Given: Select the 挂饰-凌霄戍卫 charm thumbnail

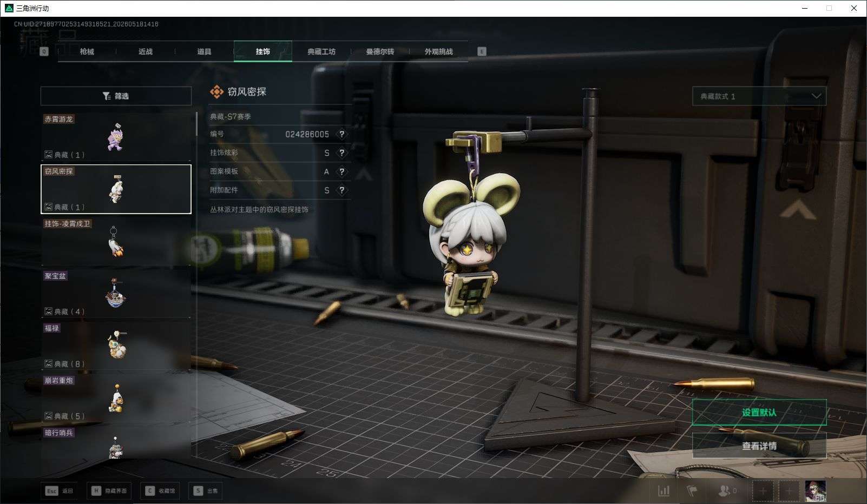Looking at the screenshot, I should coord(116,242).
